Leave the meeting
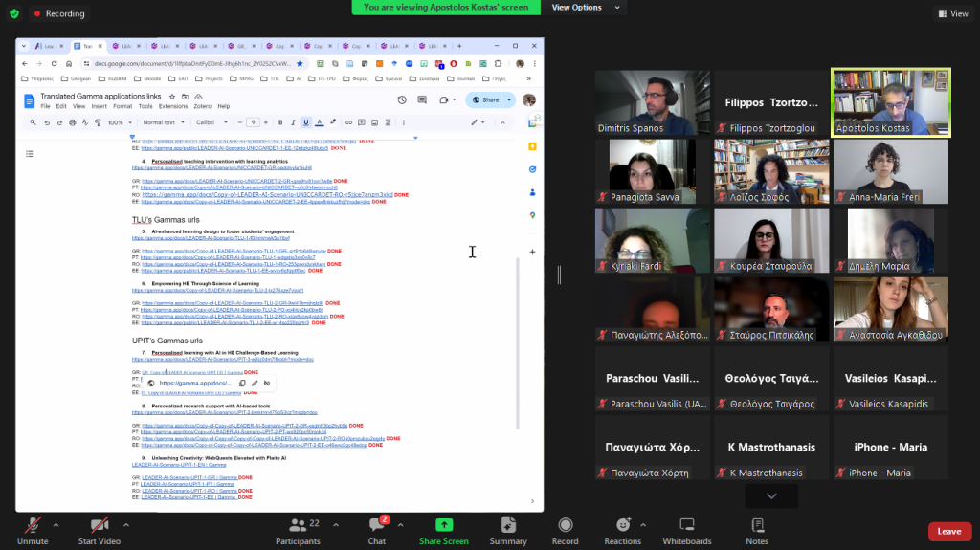This screenshot has height=550, width=980. point(948,531)
